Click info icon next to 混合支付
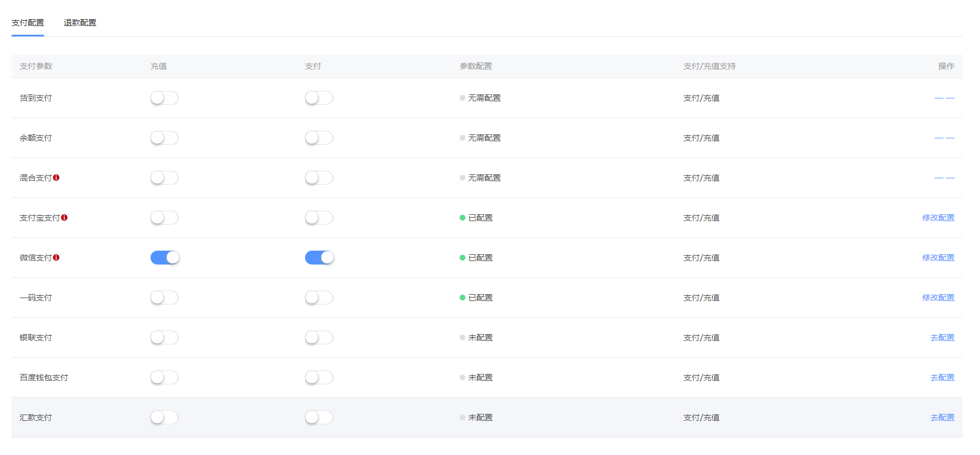 (56, 178)
